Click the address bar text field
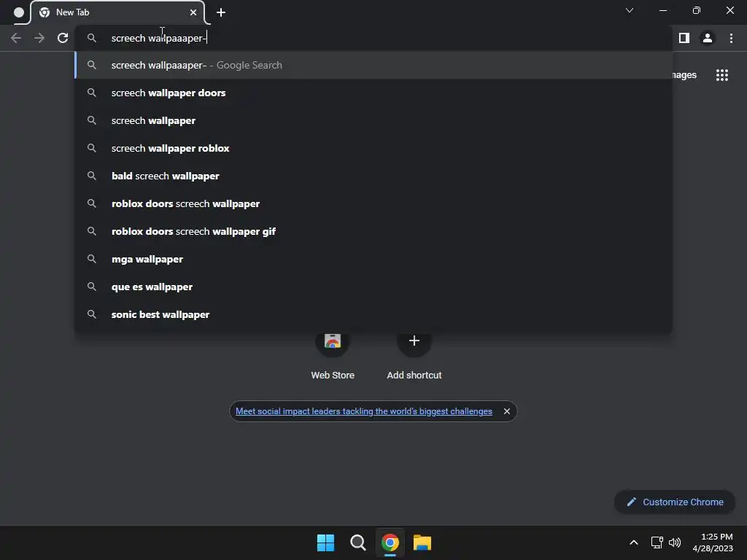Image resolution: width=747 pixels, height=560 pixels. tap(373, 38)
